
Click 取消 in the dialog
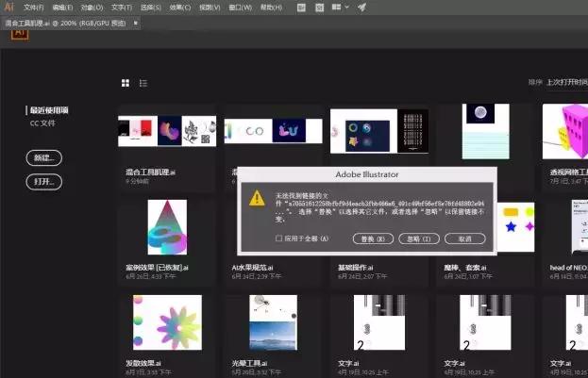465,238
